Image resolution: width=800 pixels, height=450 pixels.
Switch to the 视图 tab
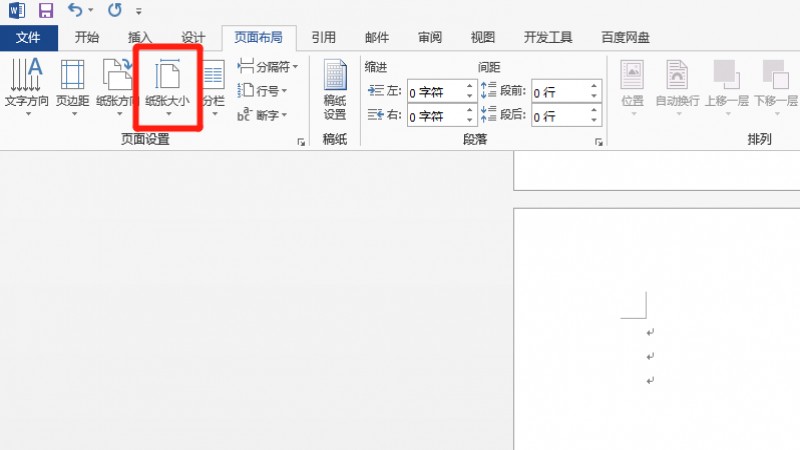tap(483, 37)
